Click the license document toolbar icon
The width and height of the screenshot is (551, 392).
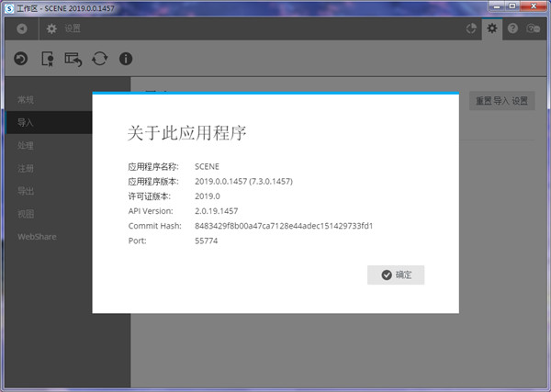coord(47,59)
